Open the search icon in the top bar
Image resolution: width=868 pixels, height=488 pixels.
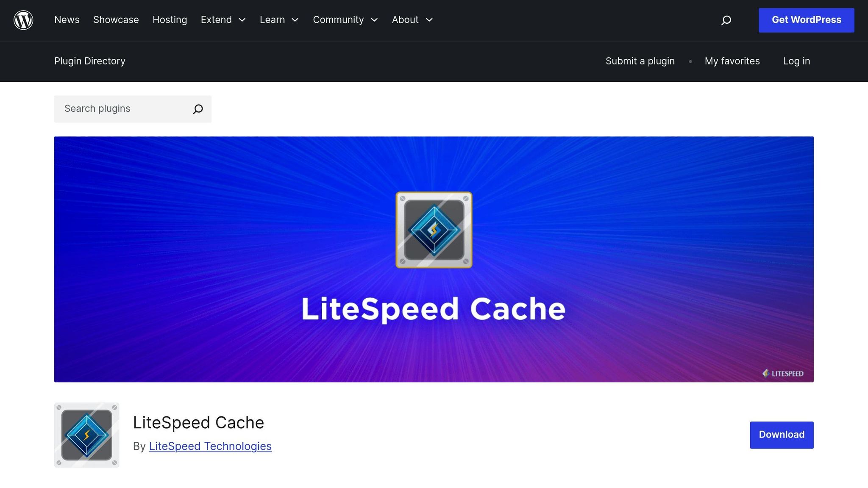(x=726, y=20)
